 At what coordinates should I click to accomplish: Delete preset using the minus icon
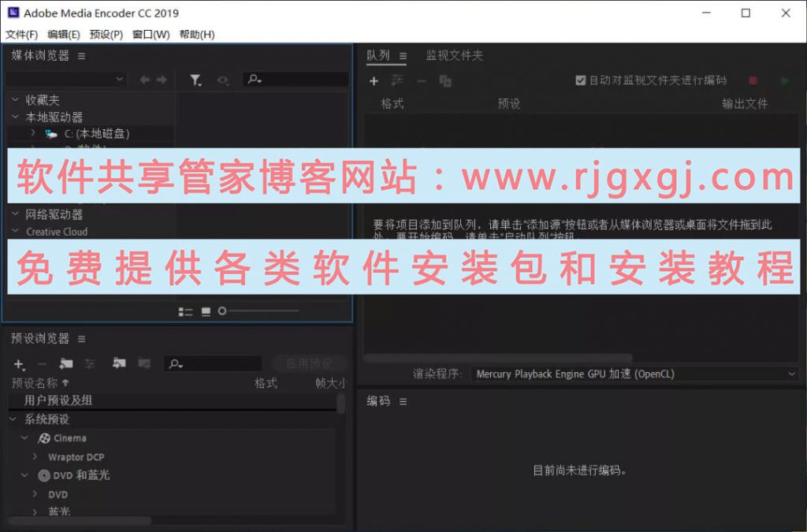(43, 364)
